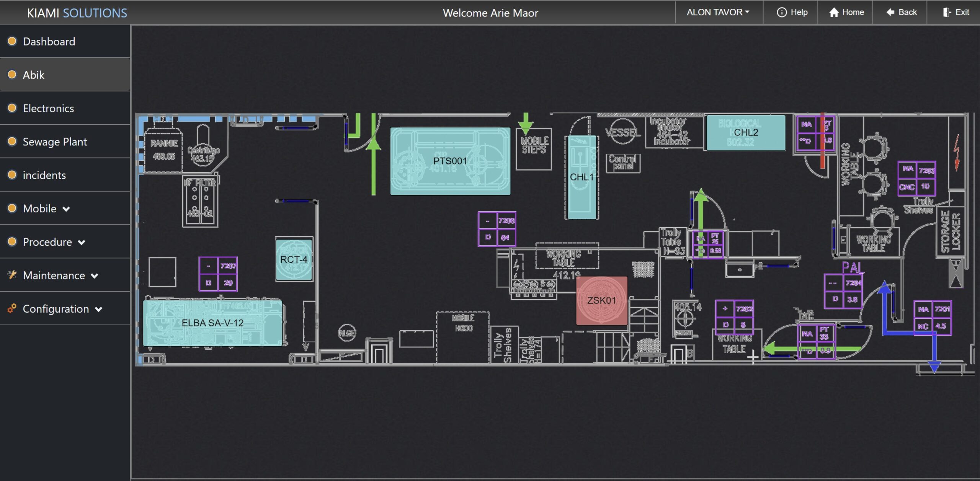
Task: Select the red ZSK01 equipment block
Action: [x=601, y=300]
